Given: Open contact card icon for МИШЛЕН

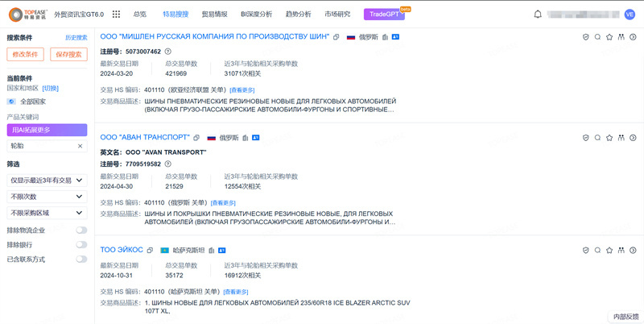Looking at the screenshot, I should (395, 37).
